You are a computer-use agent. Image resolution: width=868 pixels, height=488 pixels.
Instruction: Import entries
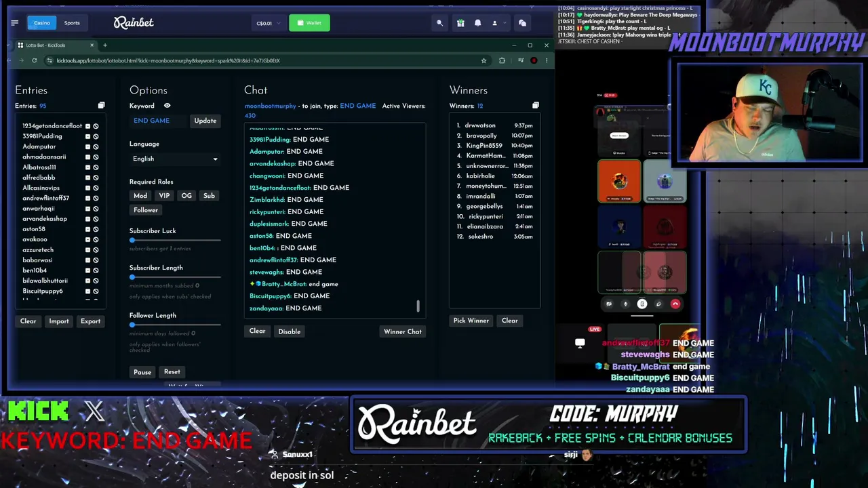[x=59, y=321]
